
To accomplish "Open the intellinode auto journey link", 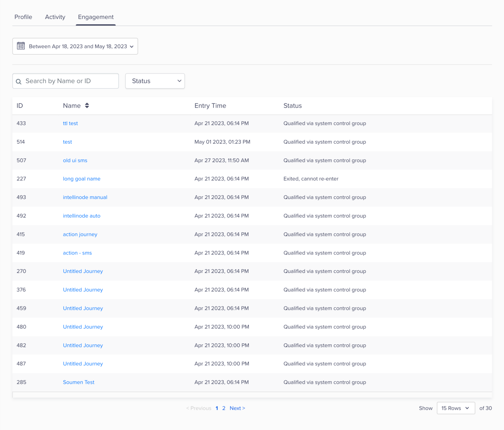I will (x=81, y=216).
